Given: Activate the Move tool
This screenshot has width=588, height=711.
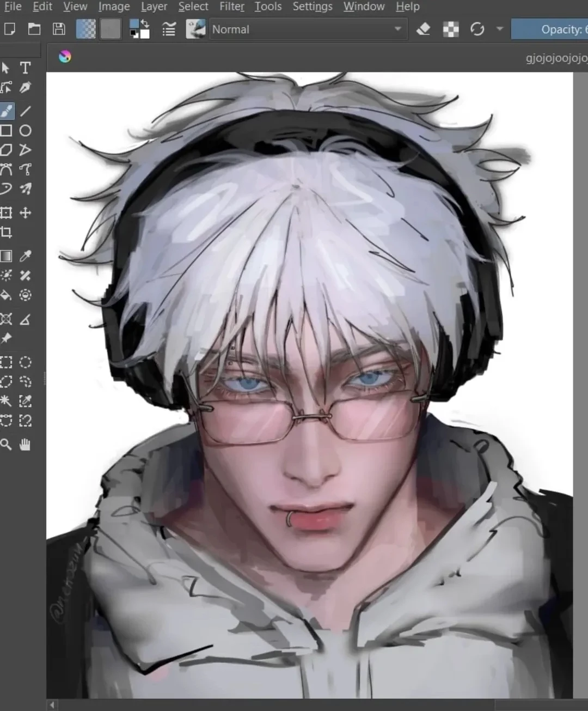Looking at the screenshot, I should click(25, 213).
